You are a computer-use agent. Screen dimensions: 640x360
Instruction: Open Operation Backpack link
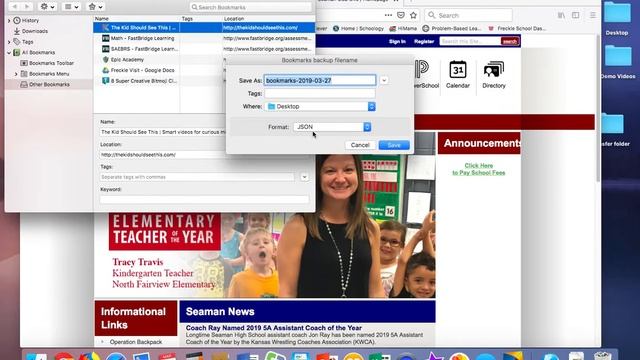pos(136,342)
